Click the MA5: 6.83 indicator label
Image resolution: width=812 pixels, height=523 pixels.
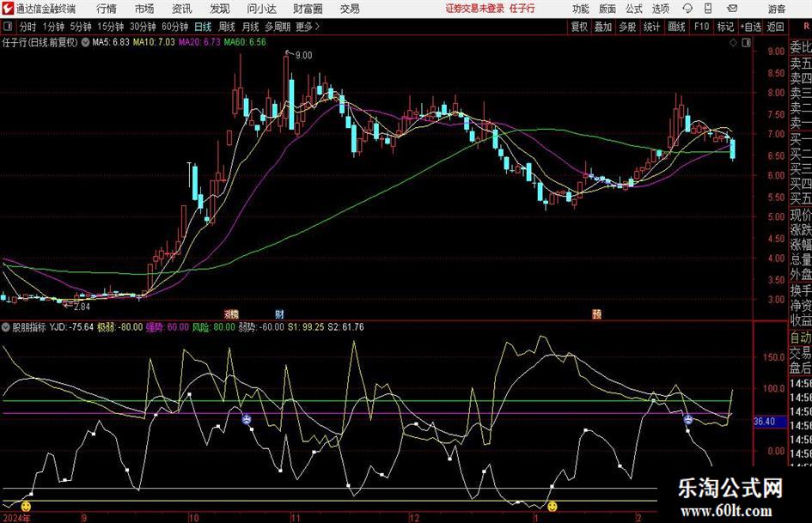tap(111, 42)
